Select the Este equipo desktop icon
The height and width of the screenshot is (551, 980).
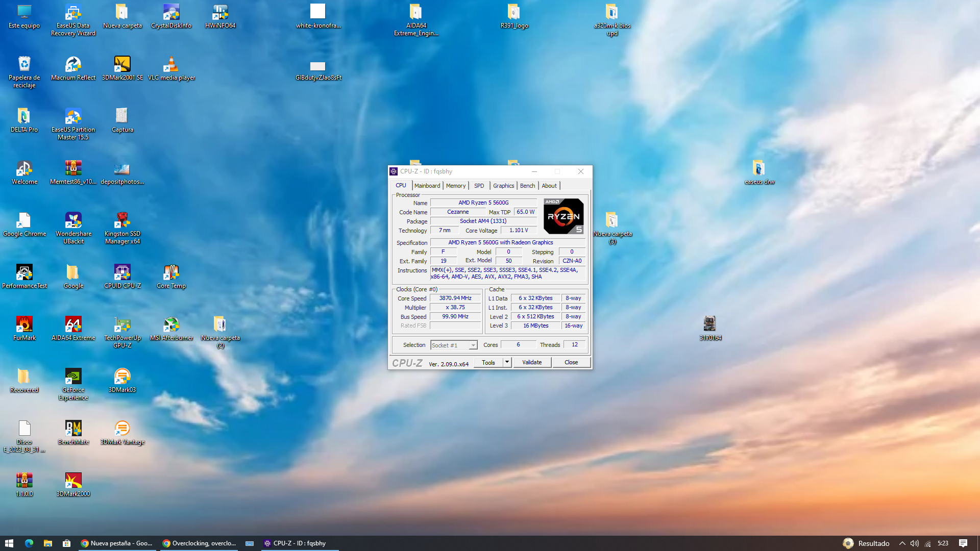coord(24,16)
